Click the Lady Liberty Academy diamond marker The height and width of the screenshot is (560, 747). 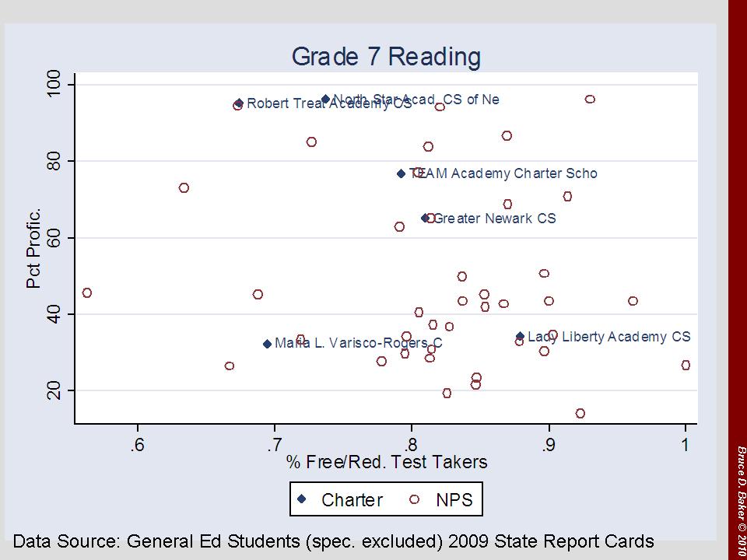pyautogui.click(x=520, y=337)
